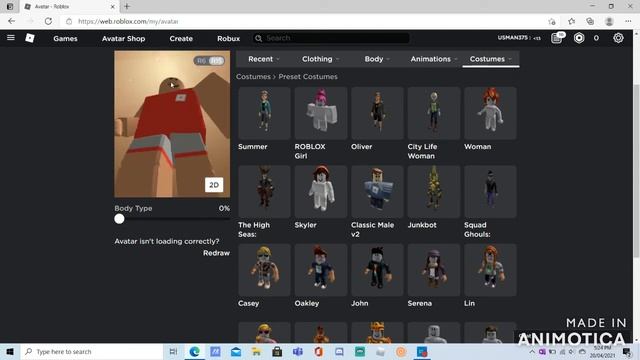Screen dimensions: 640x360
Task: Click the search magnifier icon
Action: 258,38
